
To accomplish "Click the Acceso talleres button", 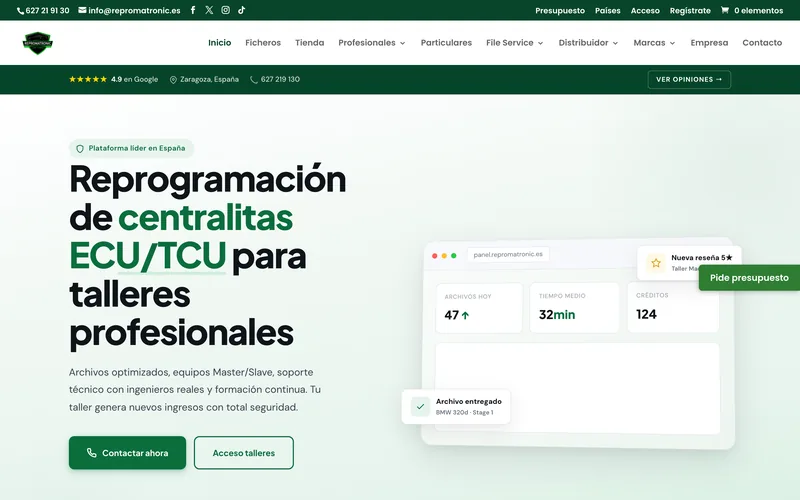I will tap(244, 453).
